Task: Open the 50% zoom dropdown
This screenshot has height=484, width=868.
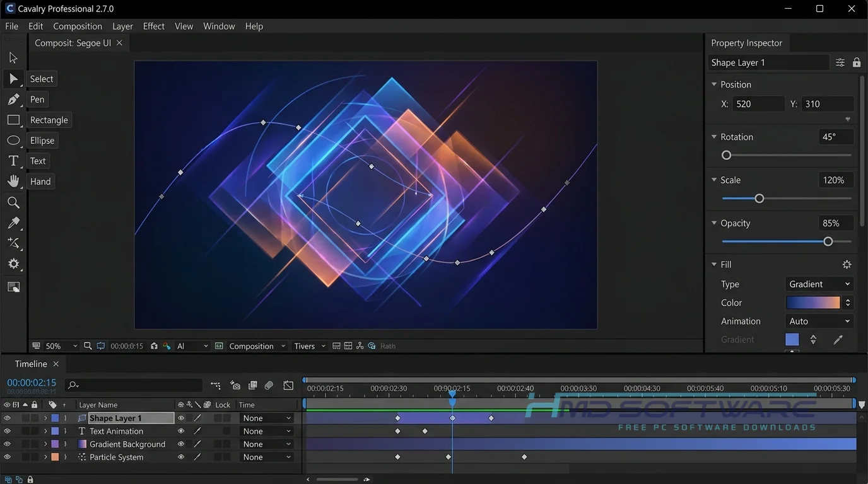Action: click(x=61, y=346)
